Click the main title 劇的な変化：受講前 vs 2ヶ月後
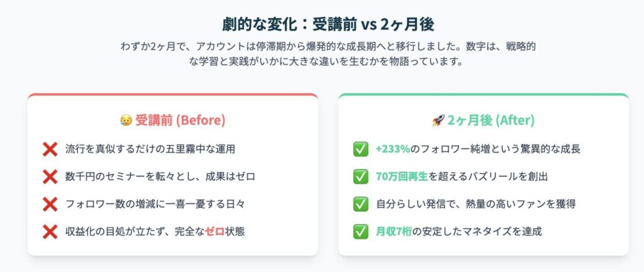 tap(328, 25)
